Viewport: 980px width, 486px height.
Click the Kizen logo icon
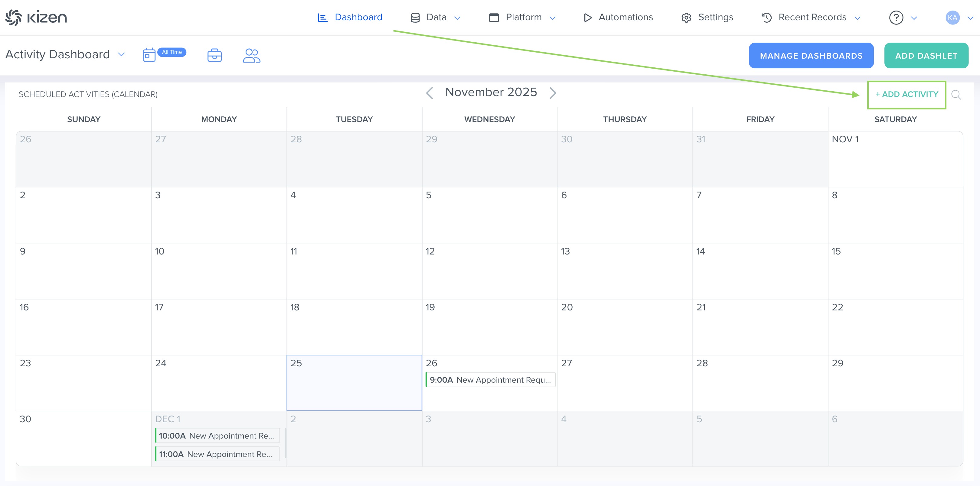[x=14, y=18]
